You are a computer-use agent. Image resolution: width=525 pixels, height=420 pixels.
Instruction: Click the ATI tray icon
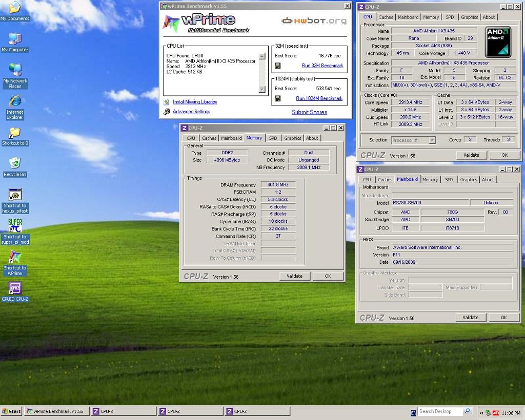click(496, 413)
